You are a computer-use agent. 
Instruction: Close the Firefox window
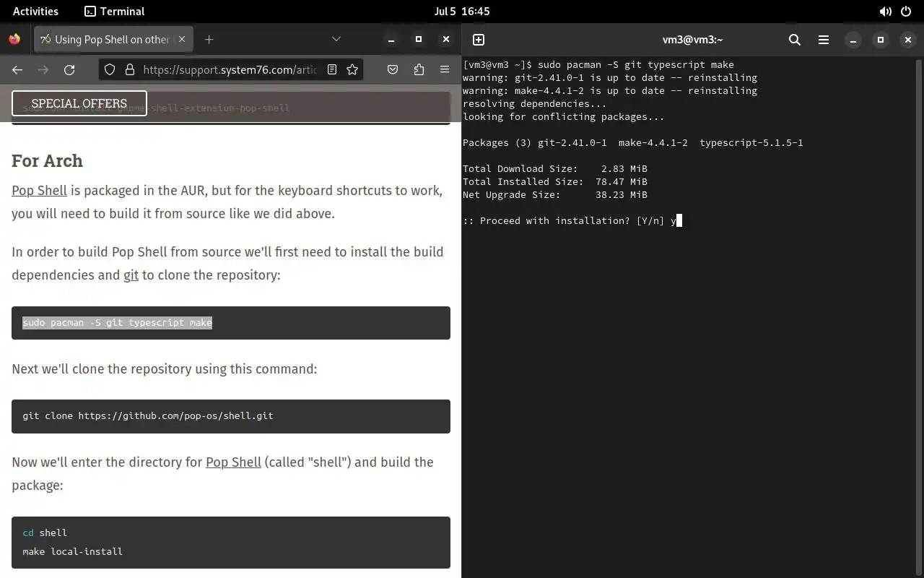(x=446, y=39)
